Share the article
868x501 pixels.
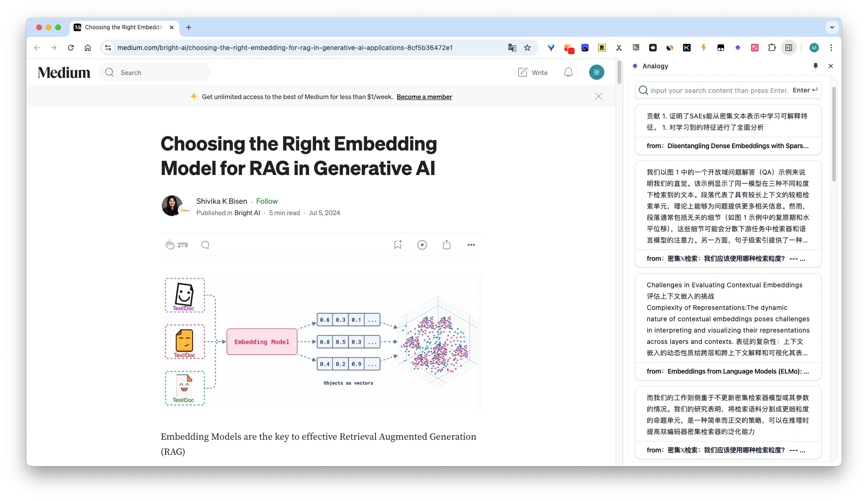coord(447,245)
